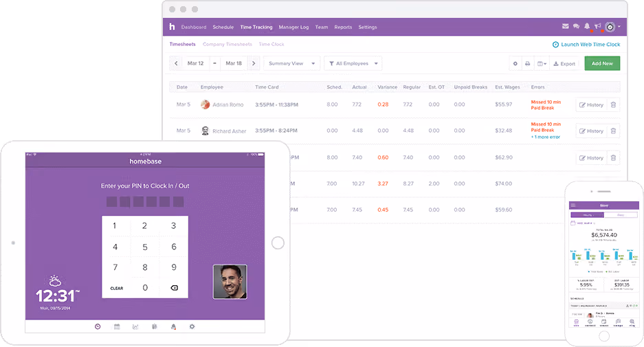Click the green Add New button
The width and height of the screenshot is (644, 347).
(x=602, y=63)
